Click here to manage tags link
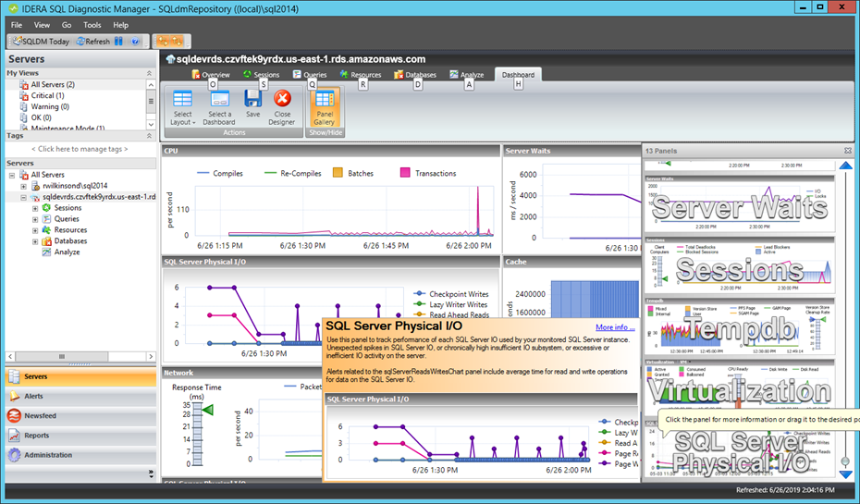The image size is (860, 504). pyautogui.click(x=80, y=149)
